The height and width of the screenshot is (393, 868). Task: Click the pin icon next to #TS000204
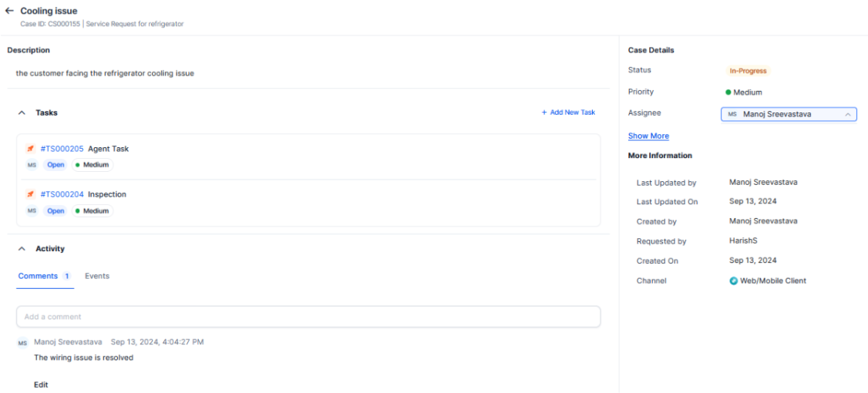click(31, 194)
